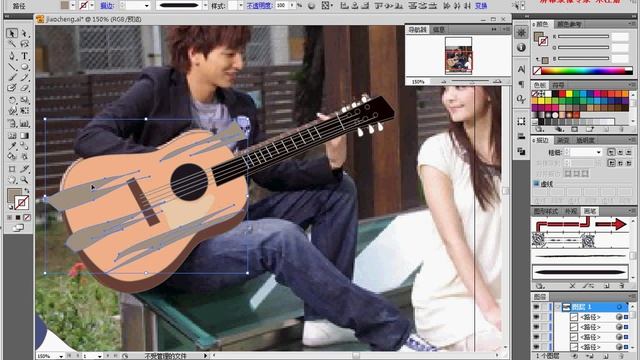
Task: Activate the Hand tool
Action: [x=12, y=180]
